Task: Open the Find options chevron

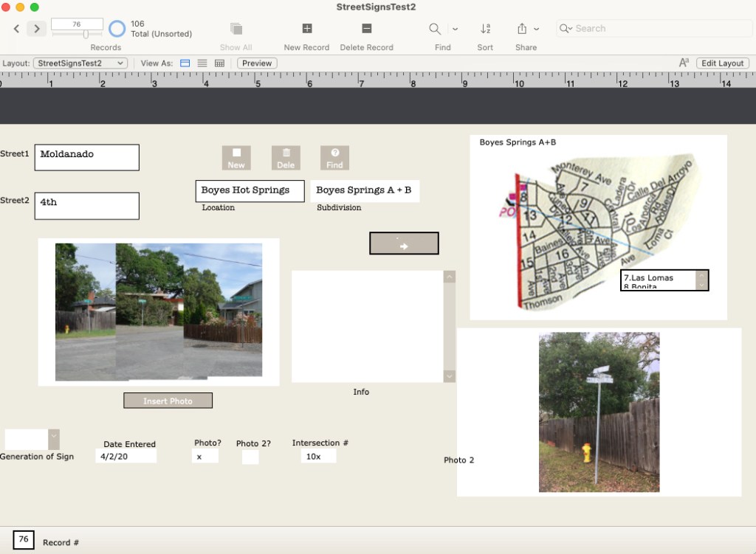Action: [455, 29]
